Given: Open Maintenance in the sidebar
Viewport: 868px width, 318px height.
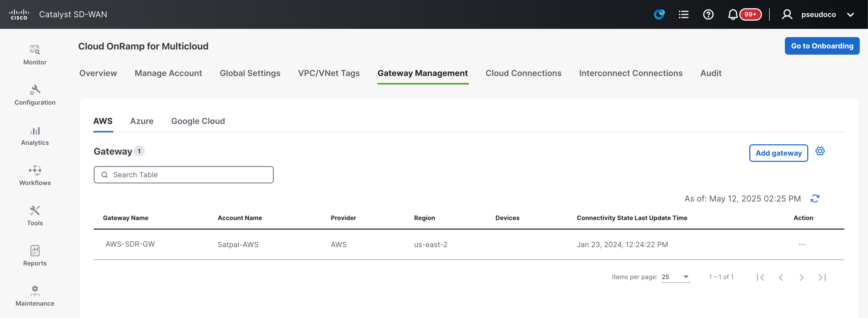Looking at the screenshot, I should coord(35,296).
